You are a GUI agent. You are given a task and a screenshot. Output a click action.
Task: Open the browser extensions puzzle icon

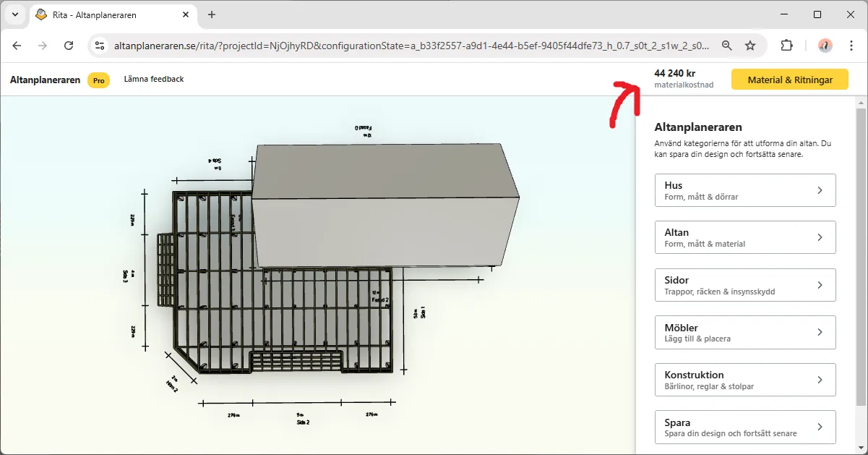pyautogui.click(x=786, y=46)
